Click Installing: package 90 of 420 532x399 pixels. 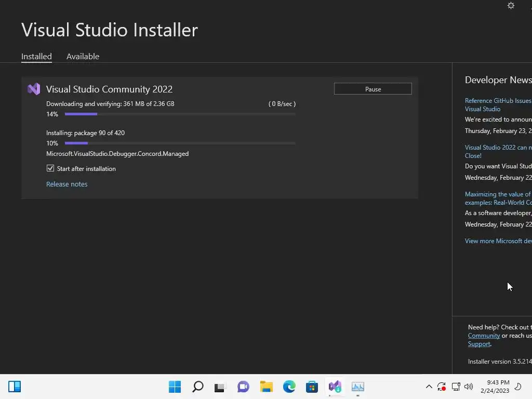(x=86, y=133)
